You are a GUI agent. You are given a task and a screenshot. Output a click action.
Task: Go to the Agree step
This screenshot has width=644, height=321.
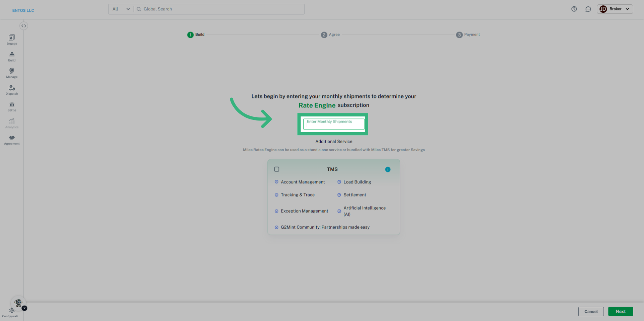click(x=330, y=35)
